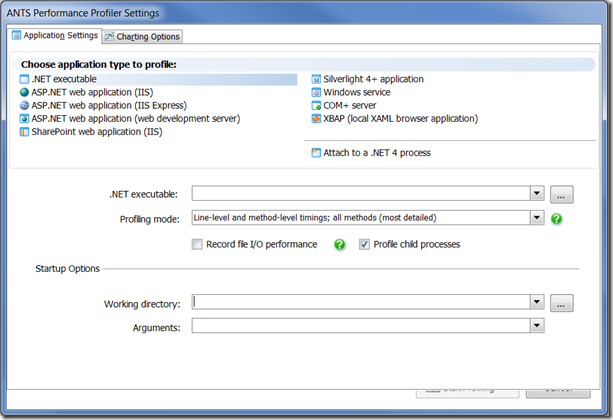Click the XBAP browser application icon
Screen dimensions: 613x420
tap(316, 118)
